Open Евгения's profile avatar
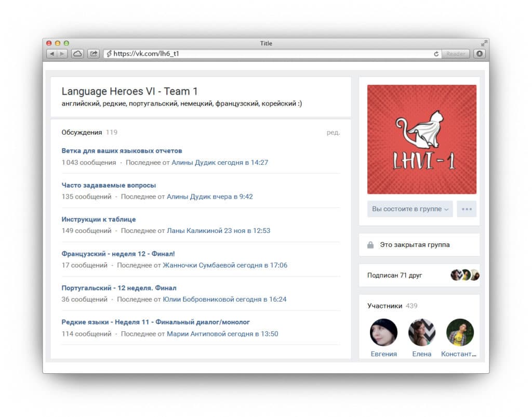The height and width of the screenshot is (417, 532). (384, 332)
